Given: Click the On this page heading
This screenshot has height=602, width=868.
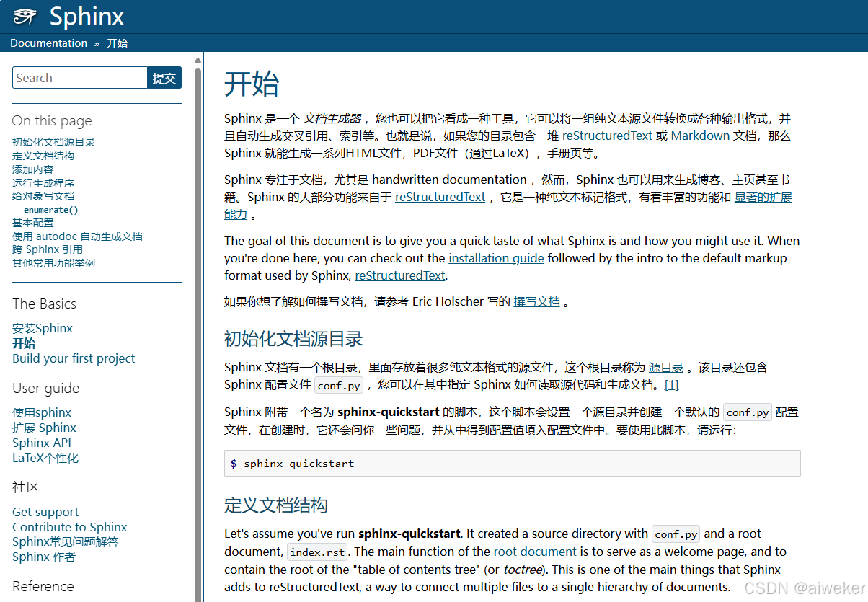Looking at the screenshot, I should point(52,121).
